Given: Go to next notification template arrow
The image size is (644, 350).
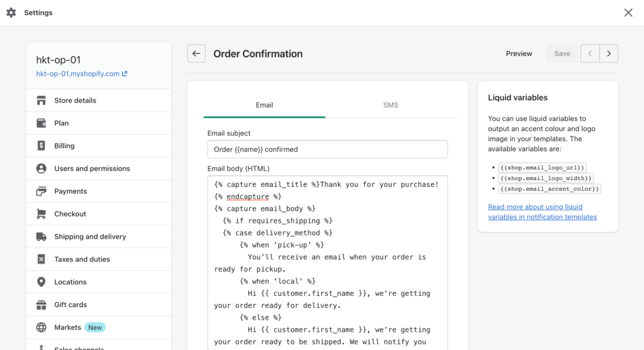Looking at the screenshot, I should coord(609,54).
